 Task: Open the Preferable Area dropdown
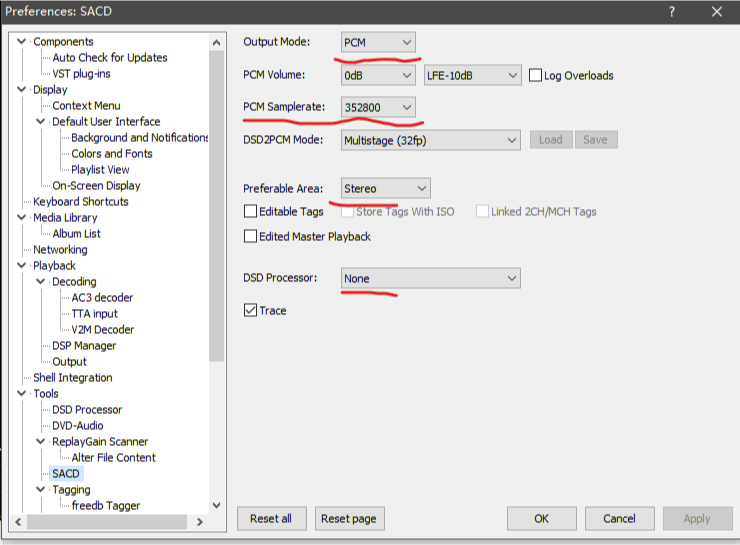pyautogui.click(x=385, y=188)
